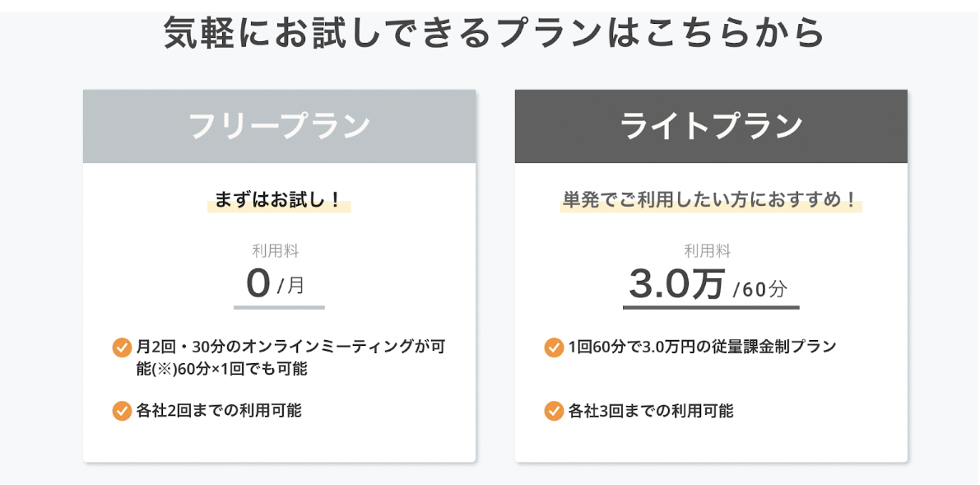Click the 各社2回までの利用可能 text
The image size is (980, 485).
[x=218, y=410]
